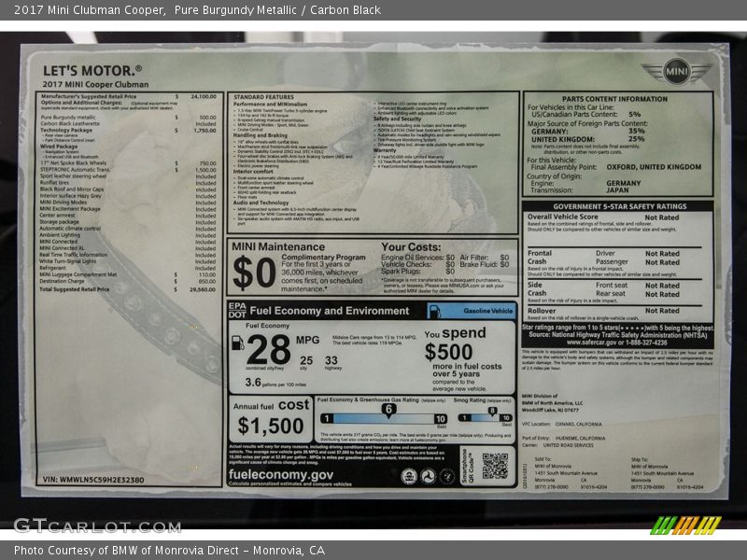
Task: Click the 'PARTS CONTENT INFORMATION' heading
Action: tap(614, 99)
